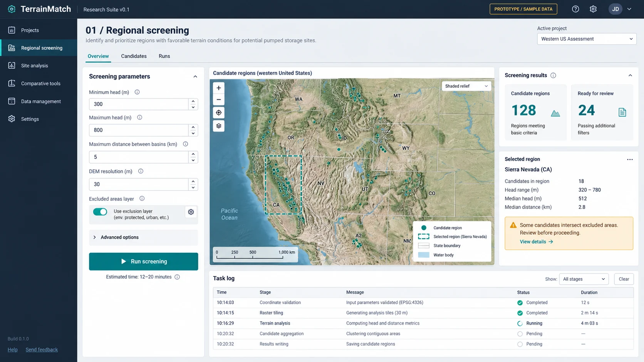This screenshot has height=362, width=644.
Task: Show info for estimated time
Action: point(177,277)
